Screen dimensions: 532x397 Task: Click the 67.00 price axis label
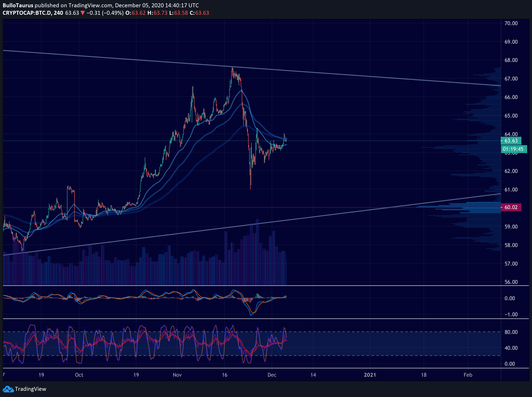tap(511, 79)
